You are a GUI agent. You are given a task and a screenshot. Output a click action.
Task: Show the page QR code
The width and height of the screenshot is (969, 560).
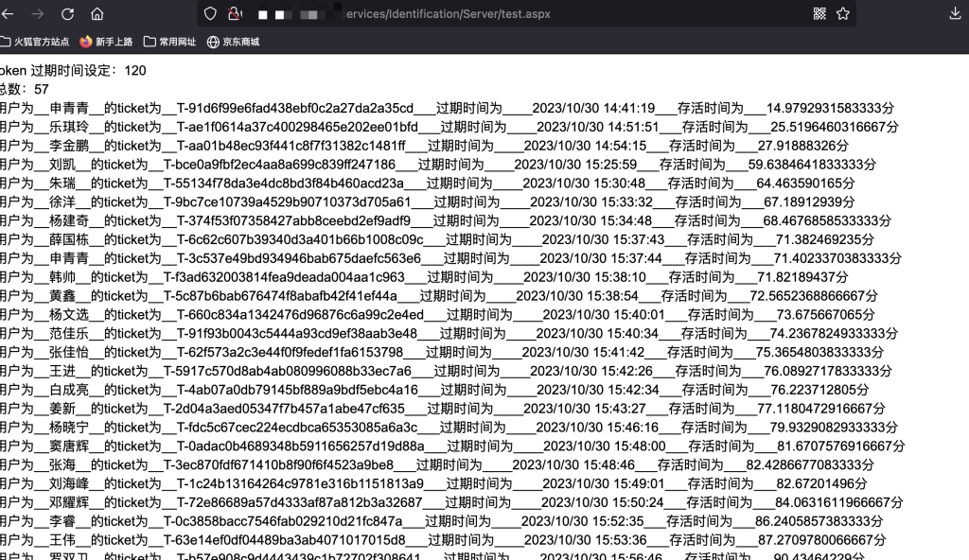(819, 14)
